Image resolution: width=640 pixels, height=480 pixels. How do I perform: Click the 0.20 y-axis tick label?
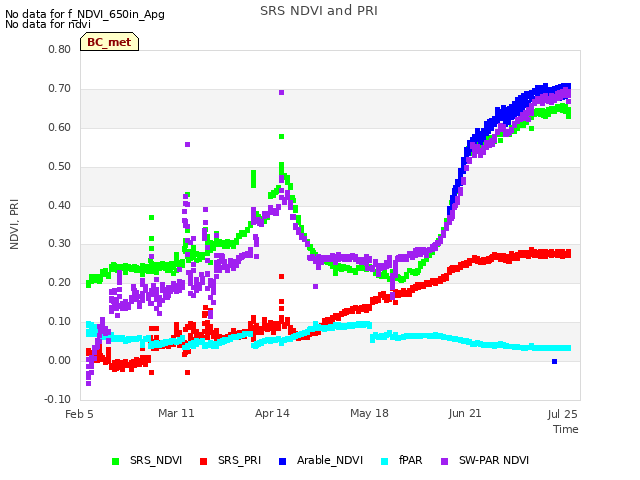coord(60,282)
